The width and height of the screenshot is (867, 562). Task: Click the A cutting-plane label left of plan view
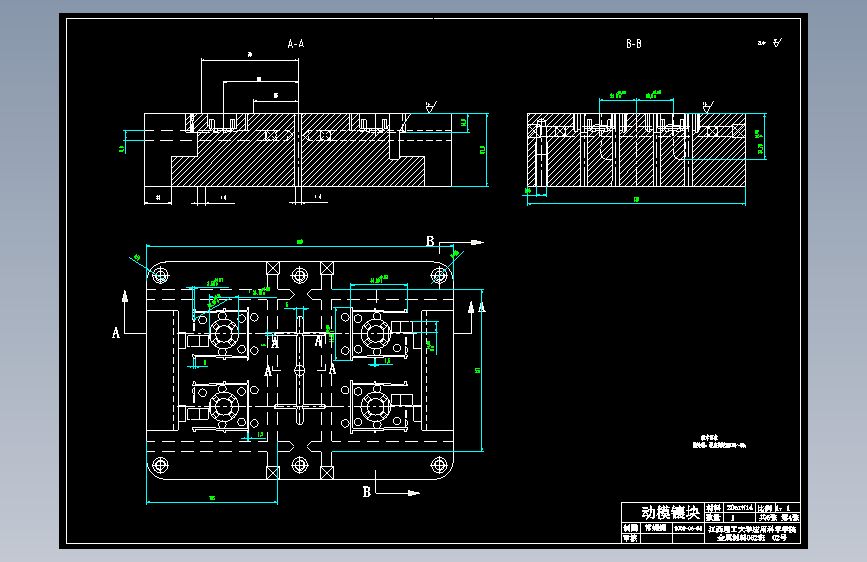coord(116,332)
